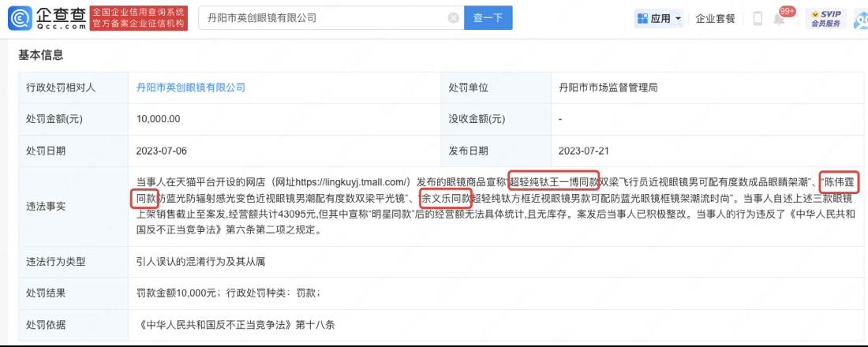
Task: Clear the search box with the X icon
Action: 454,18
